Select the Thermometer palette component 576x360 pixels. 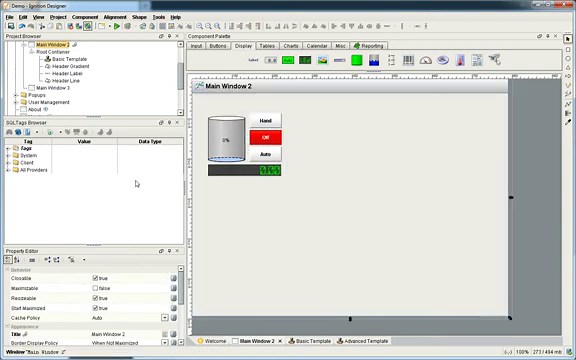(460, 60)
